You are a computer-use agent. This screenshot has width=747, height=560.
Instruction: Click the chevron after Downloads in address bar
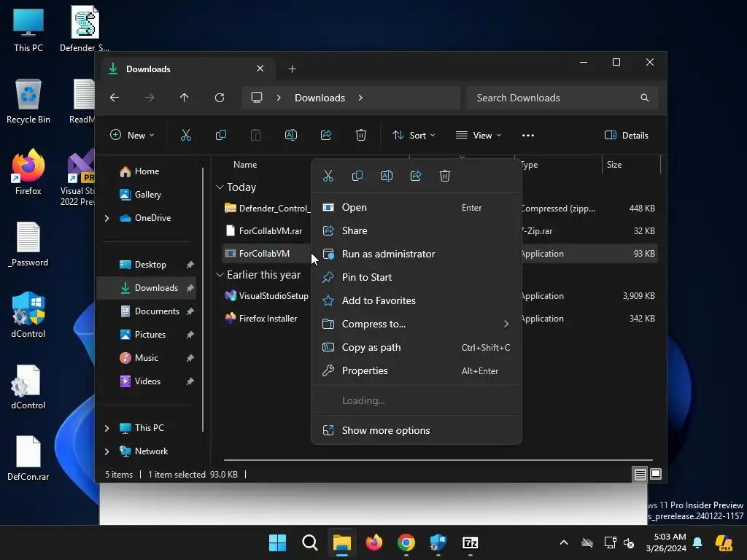pyautogui.click(x=360, y=98)
